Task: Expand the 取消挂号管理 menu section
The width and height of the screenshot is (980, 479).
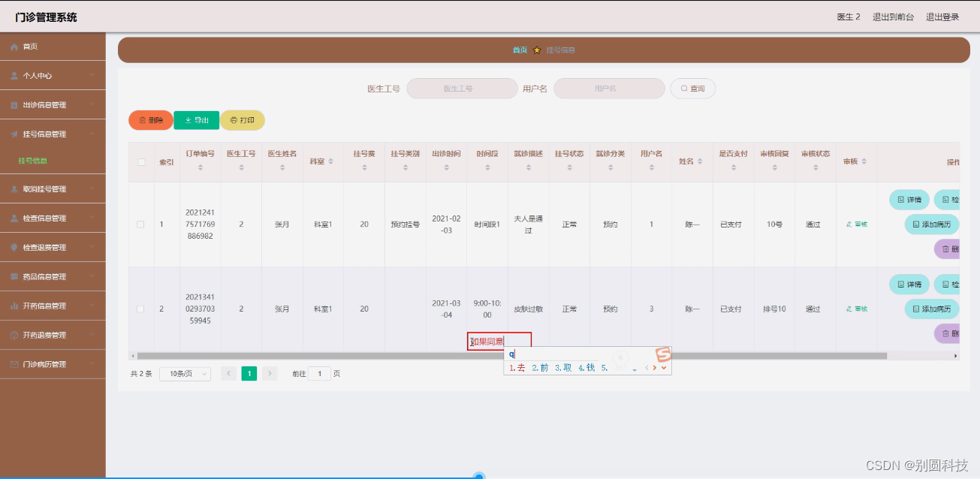Action: [45, 191]
